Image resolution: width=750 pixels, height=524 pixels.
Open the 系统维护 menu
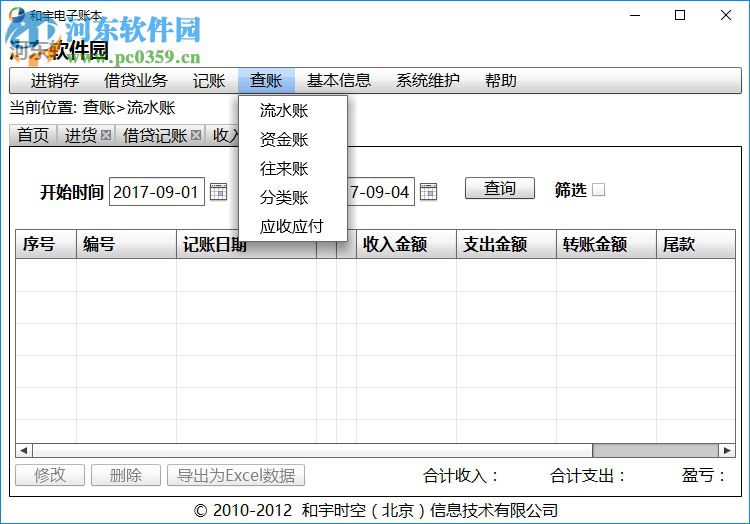(428, 80)
